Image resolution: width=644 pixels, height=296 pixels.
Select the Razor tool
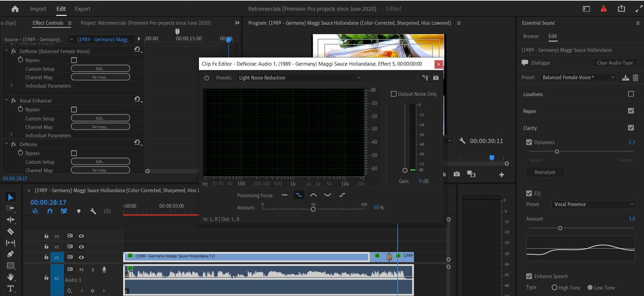[10, 231]
